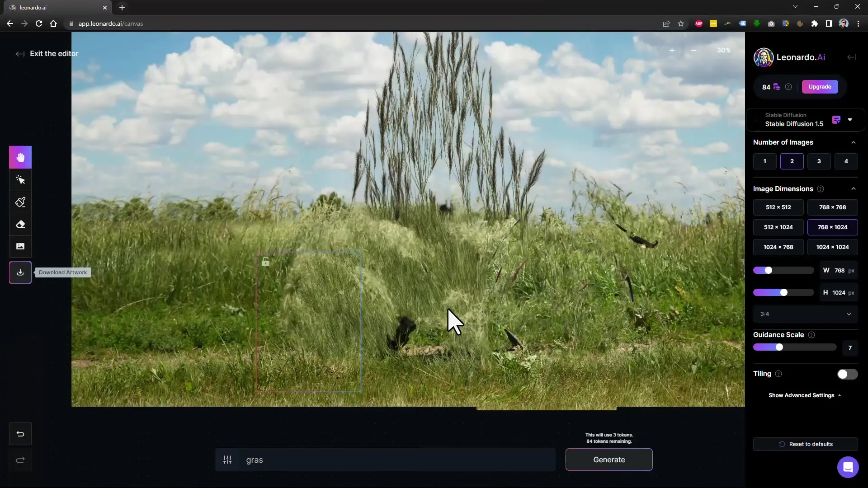Open the Upload Image tool
Viewport: 868px width, 488px height.
pyautogui.click(x=20, y=246)
